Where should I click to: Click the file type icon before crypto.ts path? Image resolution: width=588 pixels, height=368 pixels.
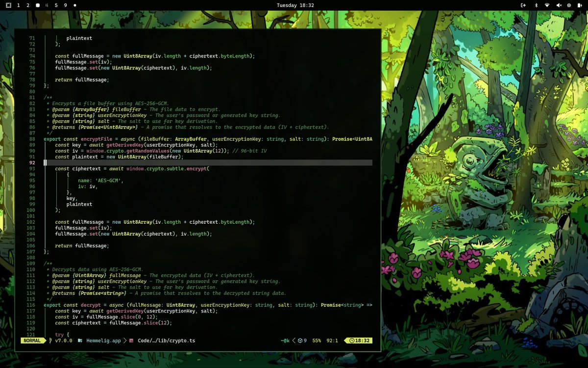131,341
